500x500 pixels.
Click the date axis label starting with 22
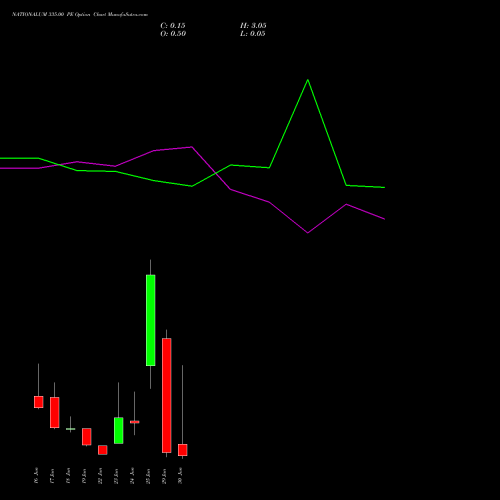click(x=100, y=476)
